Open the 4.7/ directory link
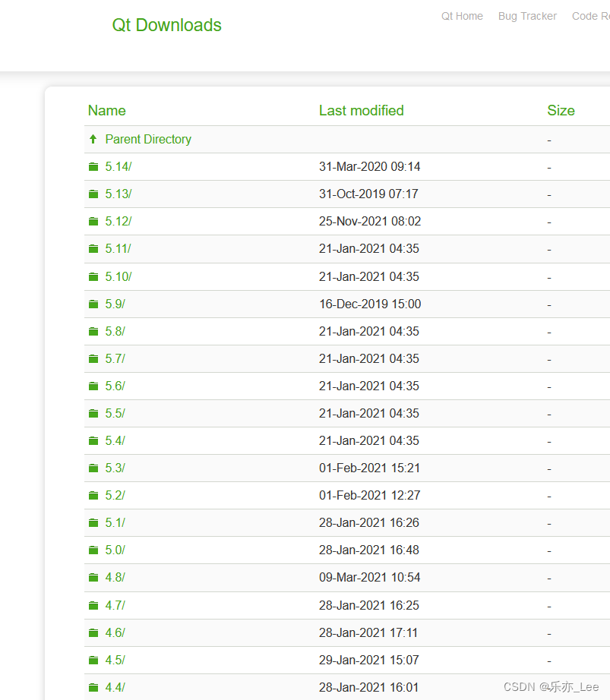This screenshot has height=700, width=610. coord(115,605)
